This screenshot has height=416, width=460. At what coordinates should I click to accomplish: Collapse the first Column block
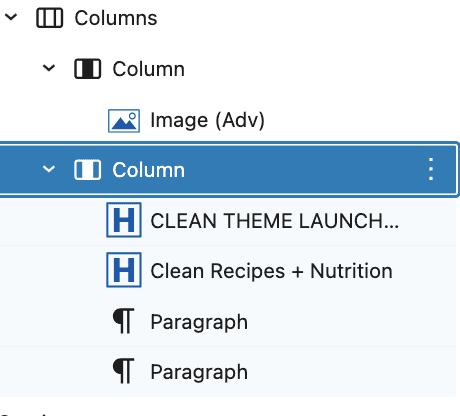(x=49, y=68)
